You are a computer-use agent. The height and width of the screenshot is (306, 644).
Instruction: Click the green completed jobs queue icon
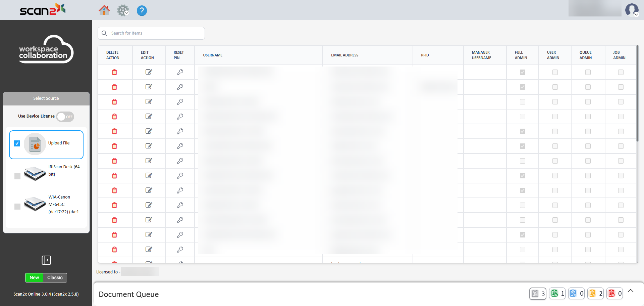click(x=555, y=293)
